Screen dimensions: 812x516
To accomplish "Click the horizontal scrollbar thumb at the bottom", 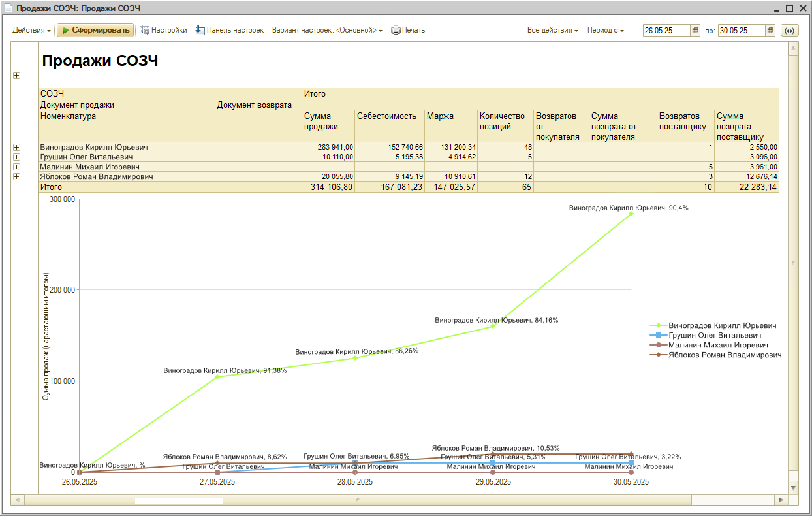I will point(178,500).
